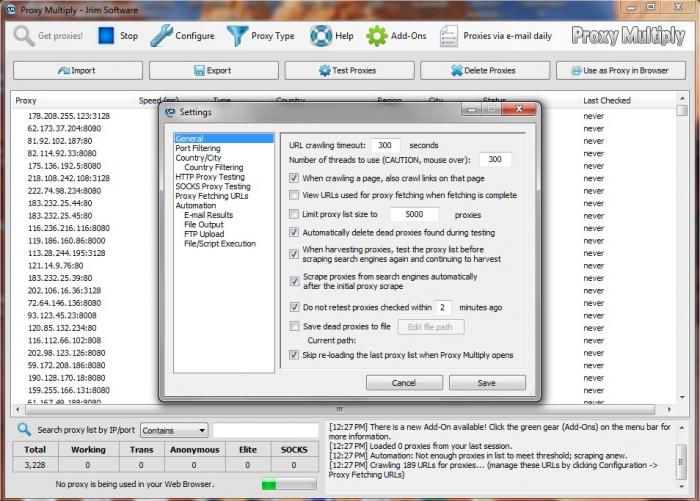
Task: Click the proxy search text box
Action: tap(266, 430)
